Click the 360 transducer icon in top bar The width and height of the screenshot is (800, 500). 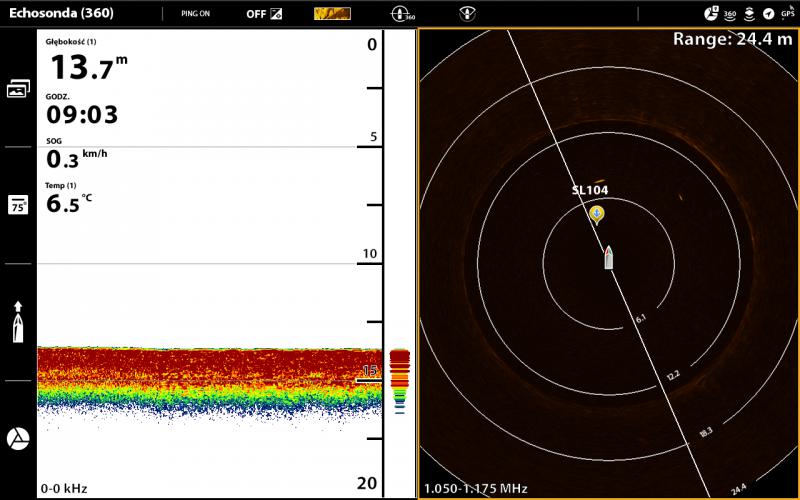pos(403,14)
